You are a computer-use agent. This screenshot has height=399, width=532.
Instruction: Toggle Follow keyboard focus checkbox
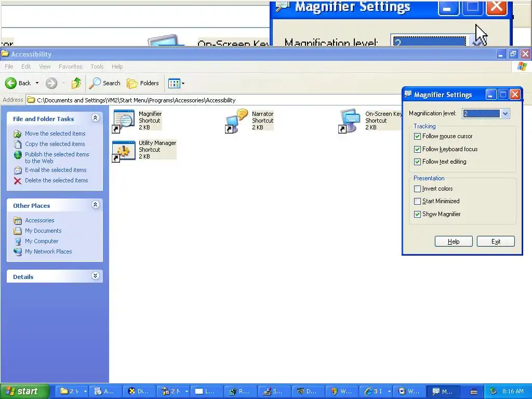[417, 149]
